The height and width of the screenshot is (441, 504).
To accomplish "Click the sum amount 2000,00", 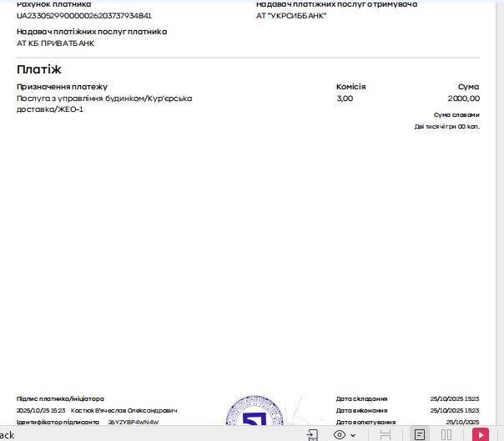I will coord(463,99).
